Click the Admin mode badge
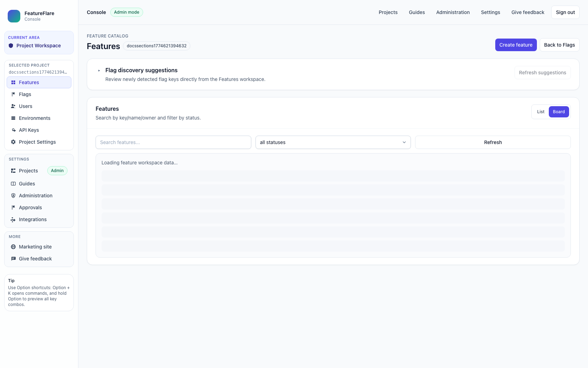This screenshot has width=588, height=368. point(127,12)
